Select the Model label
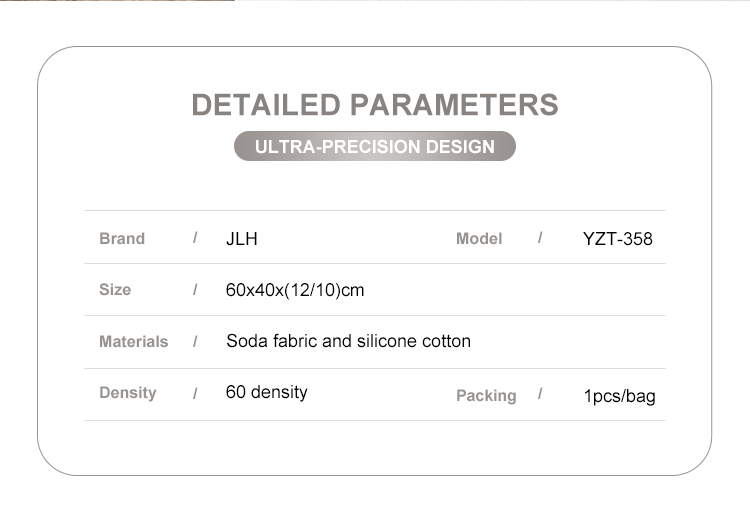 click(x=479, y=239)
